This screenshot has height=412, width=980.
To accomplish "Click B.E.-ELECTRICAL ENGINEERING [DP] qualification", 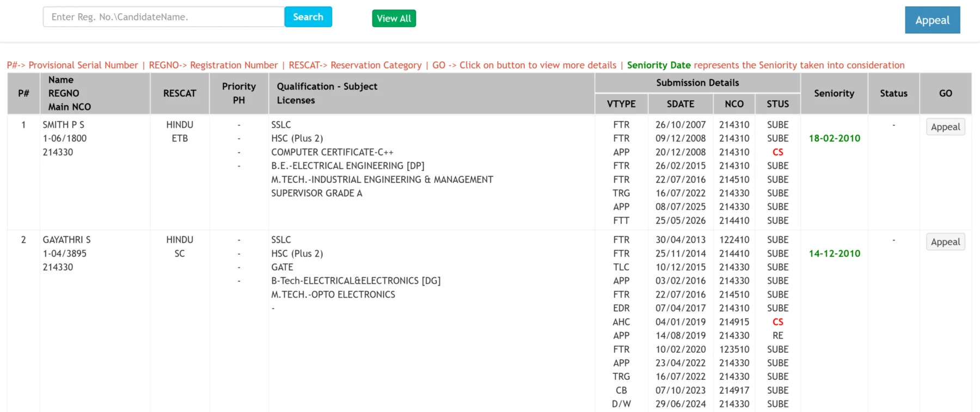I will coord(348,166).
